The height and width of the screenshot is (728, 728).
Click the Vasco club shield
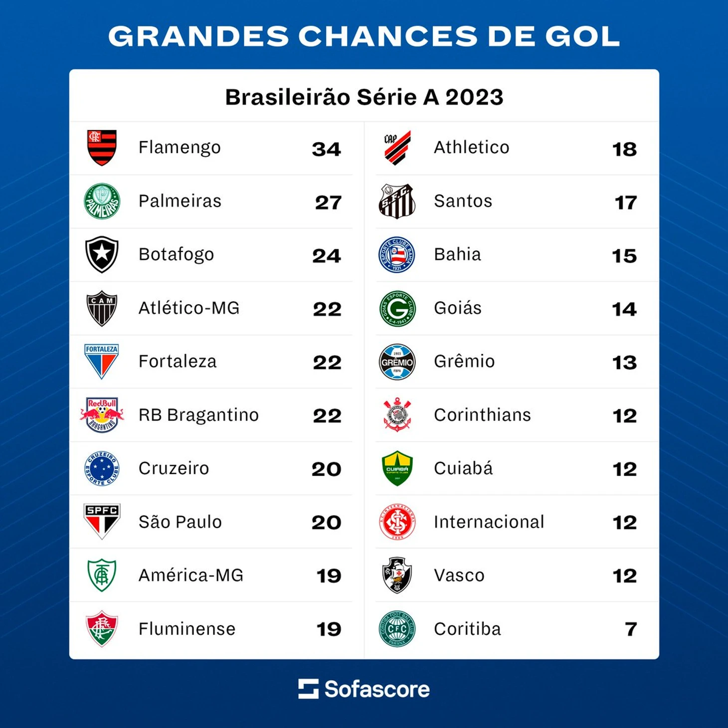coord(397,575)
